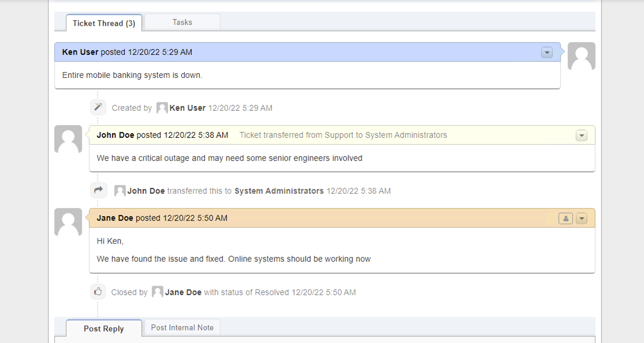
Task: Open the Ticket Thread (3) tab
Action: click(104, 23)
